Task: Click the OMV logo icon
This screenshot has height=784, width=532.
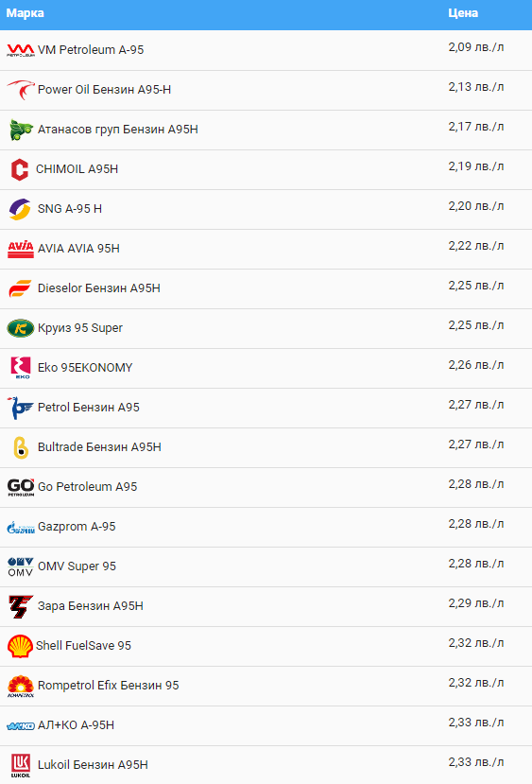Action: pos(21,566)
